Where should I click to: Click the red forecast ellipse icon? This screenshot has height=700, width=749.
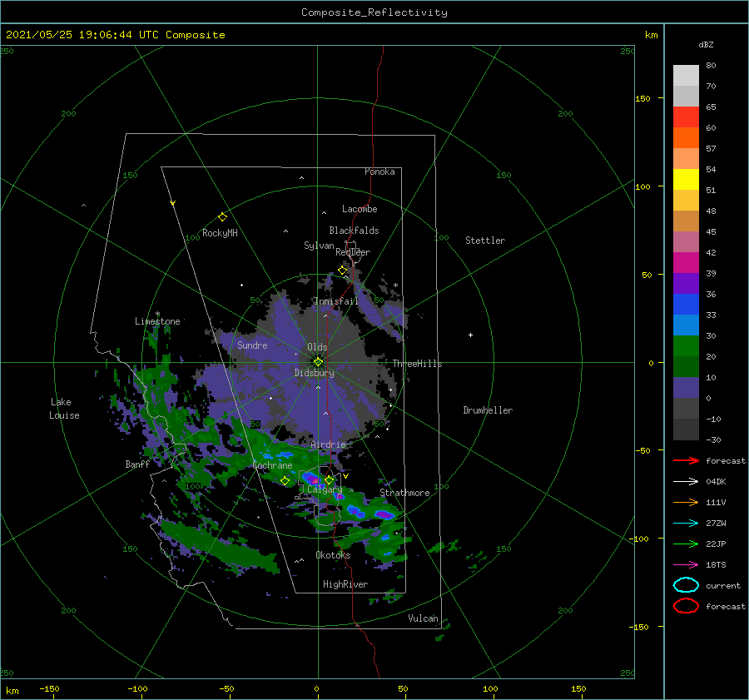click(x=686, y=606)
